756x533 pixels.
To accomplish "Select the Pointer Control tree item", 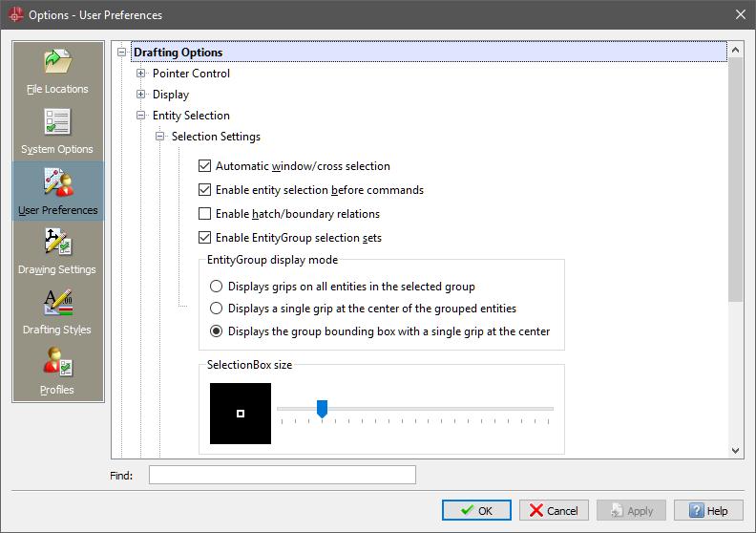I will [191, 74].
